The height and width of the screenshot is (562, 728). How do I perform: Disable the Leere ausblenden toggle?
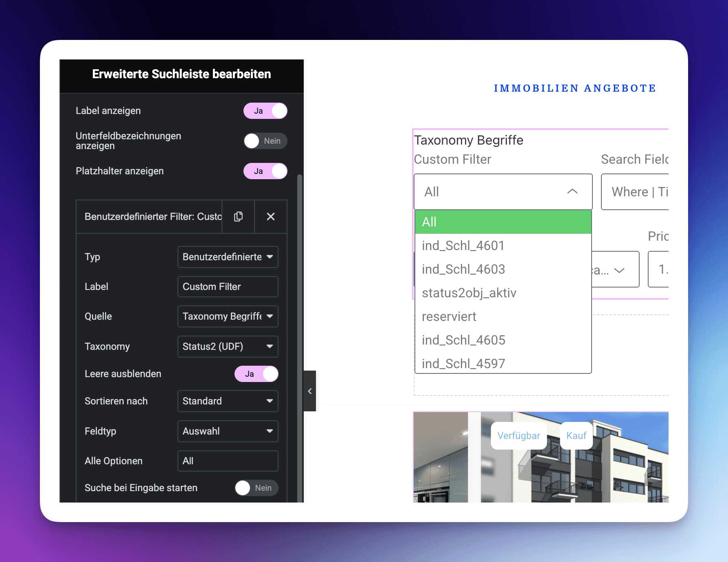pos(257,374)
